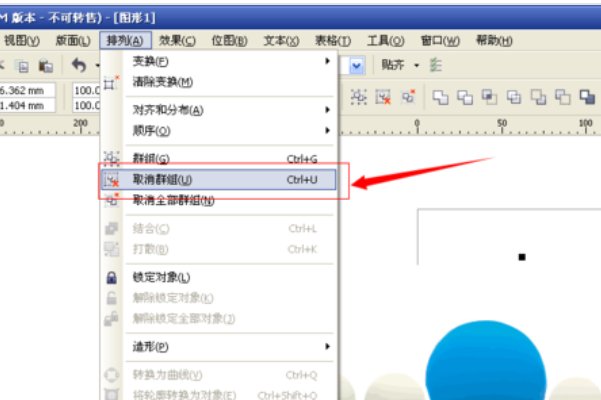Open the 工具(O) menu

coord(386,40)
